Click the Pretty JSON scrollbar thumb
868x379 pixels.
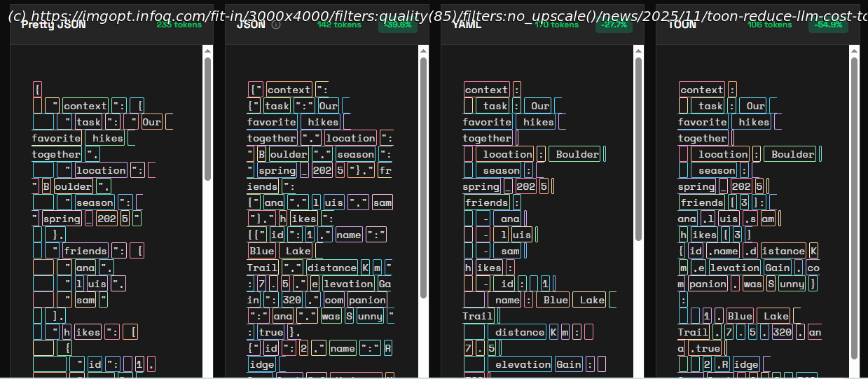[208, 119]
